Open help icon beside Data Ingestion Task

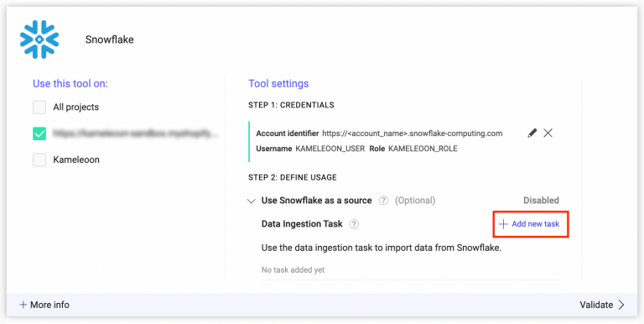coord(354,224)
